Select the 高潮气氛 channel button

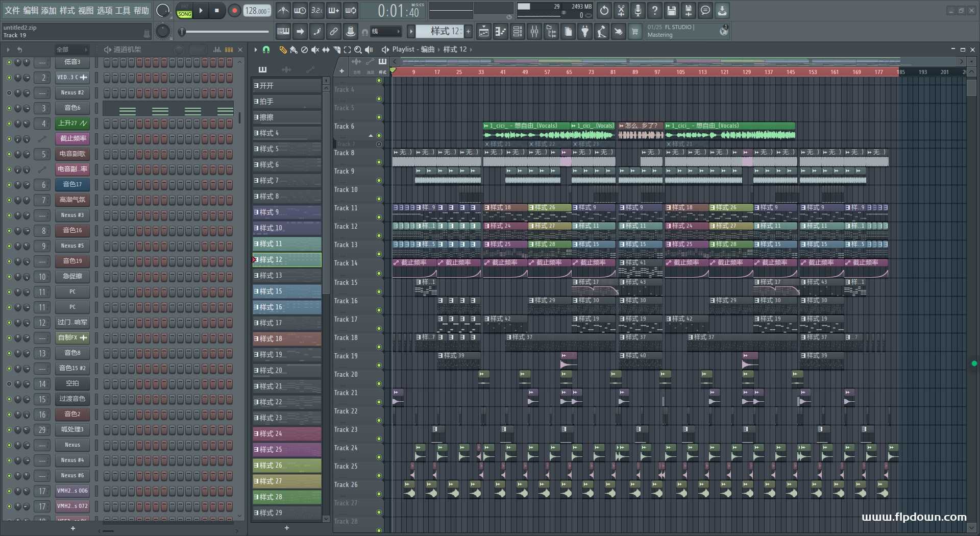(72, 200)
